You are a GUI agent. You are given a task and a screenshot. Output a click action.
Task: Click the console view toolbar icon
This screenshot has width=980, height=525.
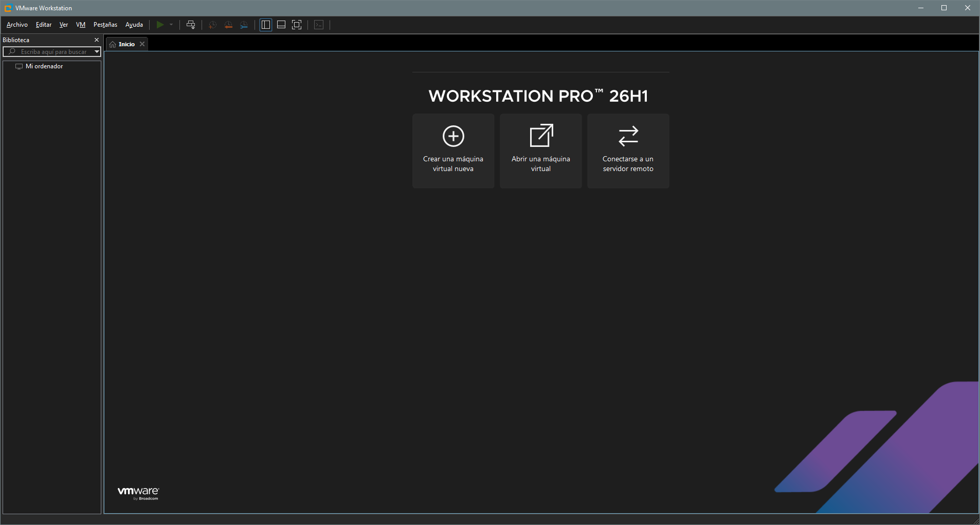319,25
